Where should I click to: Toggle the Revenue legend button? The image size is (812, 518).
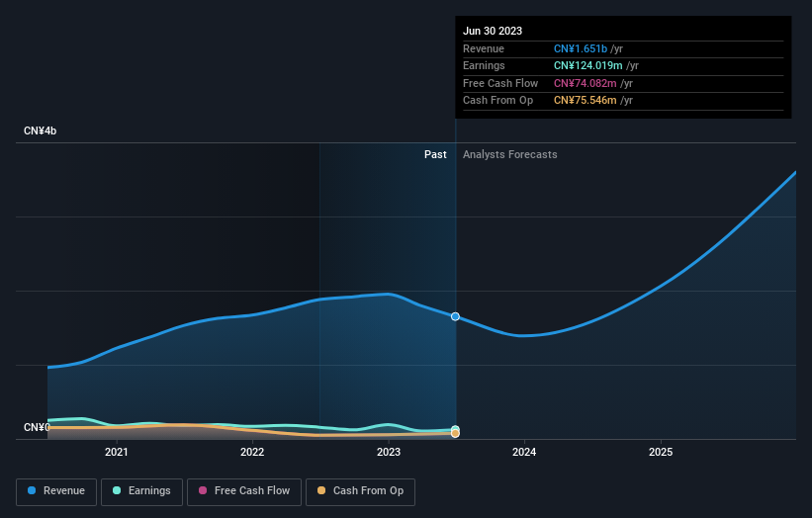pos(56,491)
